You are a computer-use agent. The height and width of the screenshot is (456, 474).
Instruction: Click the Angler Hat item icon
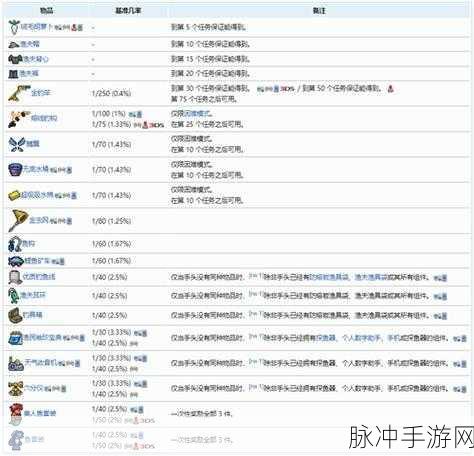point(14,44)
